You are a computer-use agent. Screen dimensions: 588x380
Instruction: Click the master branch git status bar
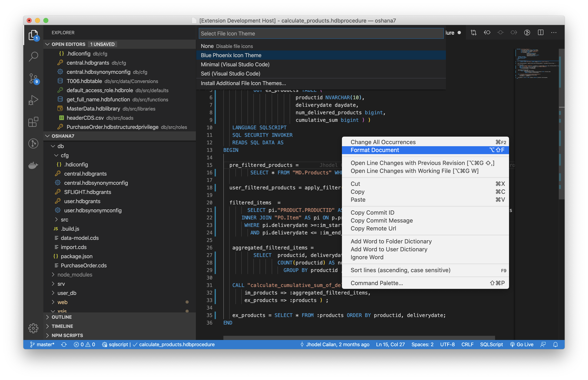(x=42, y=344)
